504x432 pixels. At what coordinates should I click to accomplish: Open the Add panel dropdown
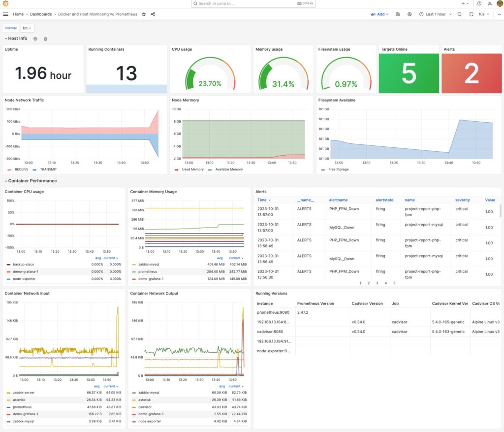(379, 14)
